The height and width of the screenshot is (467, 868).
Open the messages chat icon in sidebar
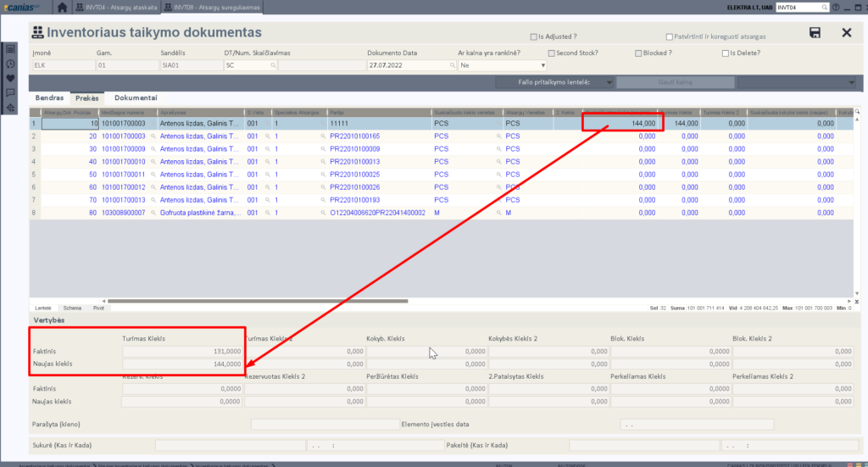10,92
